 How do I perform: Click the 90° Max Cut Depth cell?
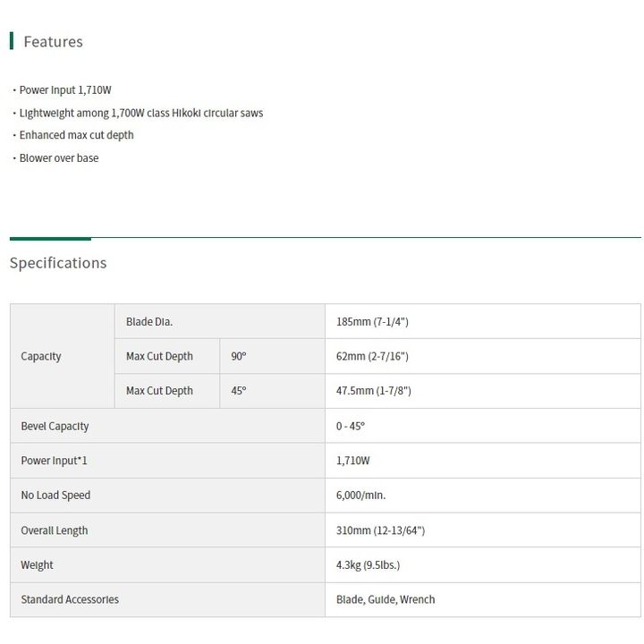tap(272, 356)
